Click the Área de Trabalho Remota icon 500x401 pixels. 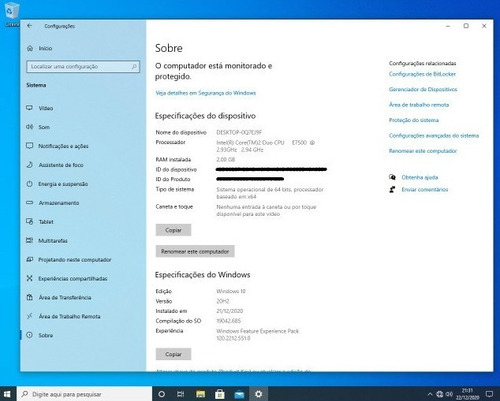coord(30,316)
